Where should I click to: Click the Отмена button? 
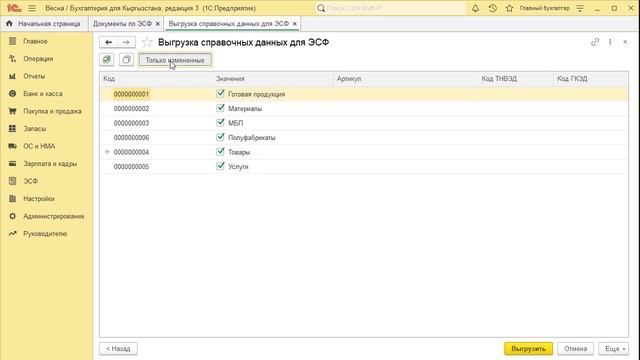tap(576, 349)
